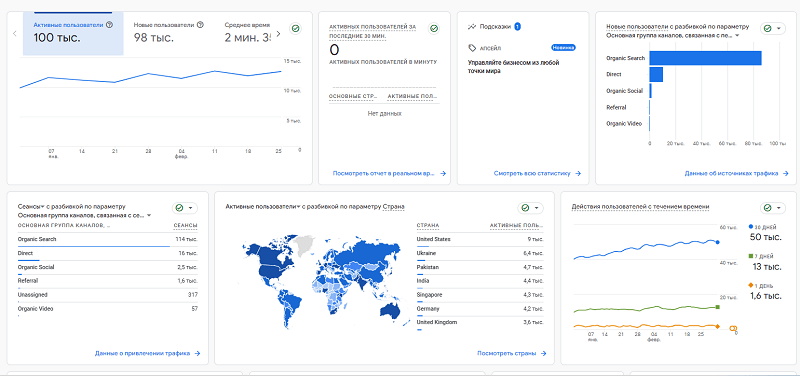Open Сеансы metric dropdown
The image size is (800, 376).
(32, 207)
